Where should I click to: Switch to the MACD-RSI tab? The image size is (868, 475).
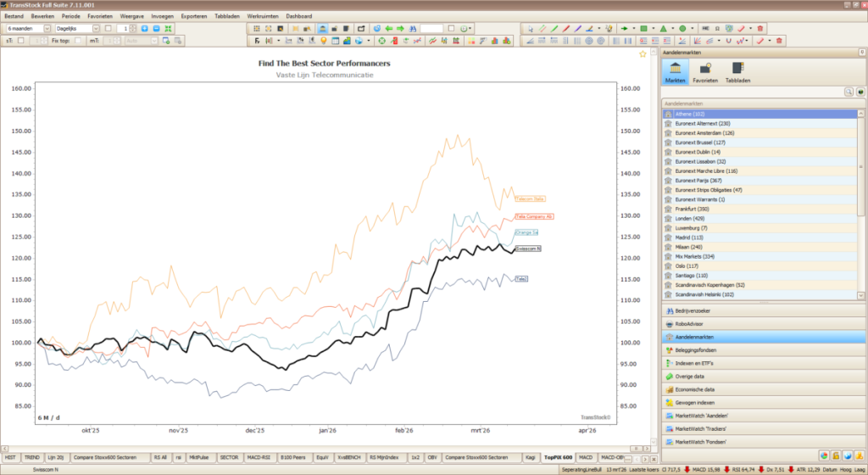pyautogui.click(x=259, y=457)
